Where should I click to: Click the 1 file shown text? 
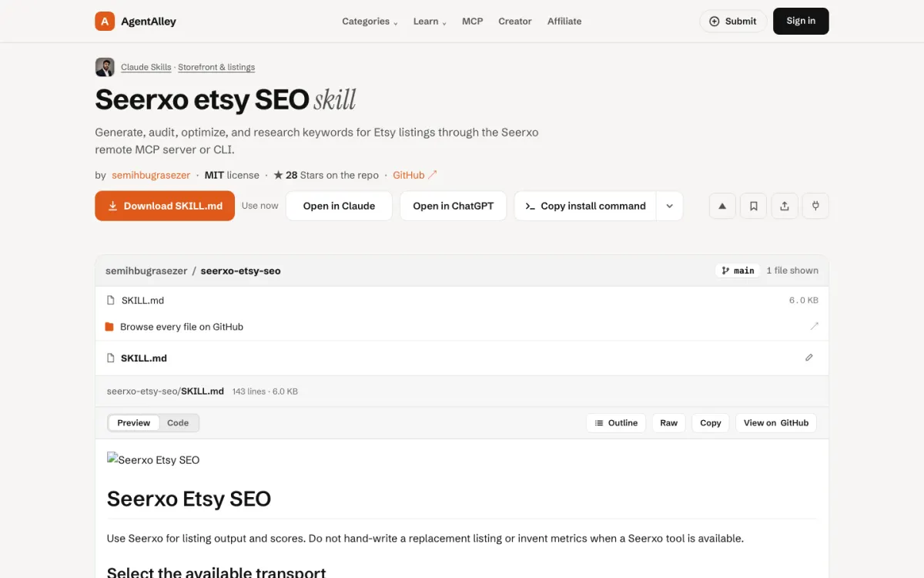pyautogui.click(x=792, y=271)
